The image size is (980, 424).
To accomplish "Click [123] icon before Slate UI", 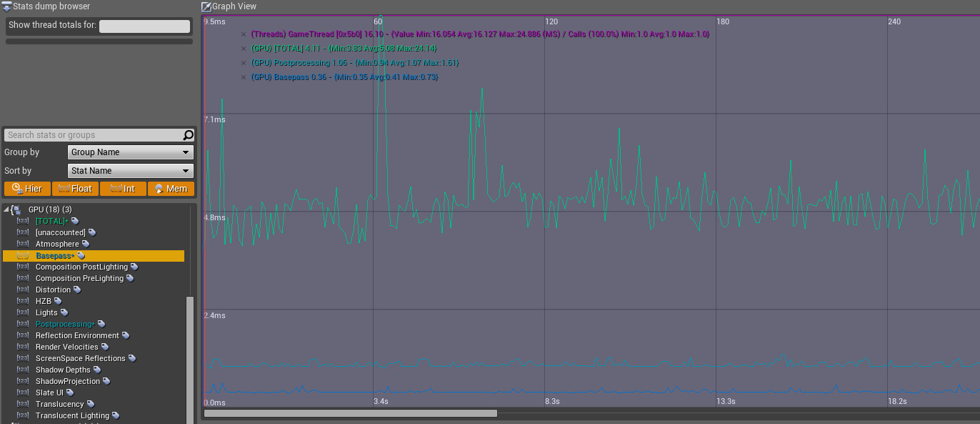I will (x=23, y=393).
